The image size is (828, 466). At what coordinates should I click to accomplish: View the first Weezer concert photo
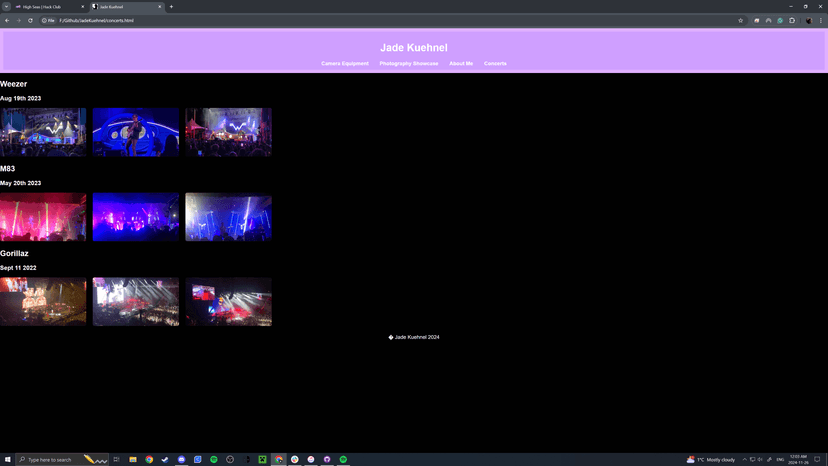(43, 132)
